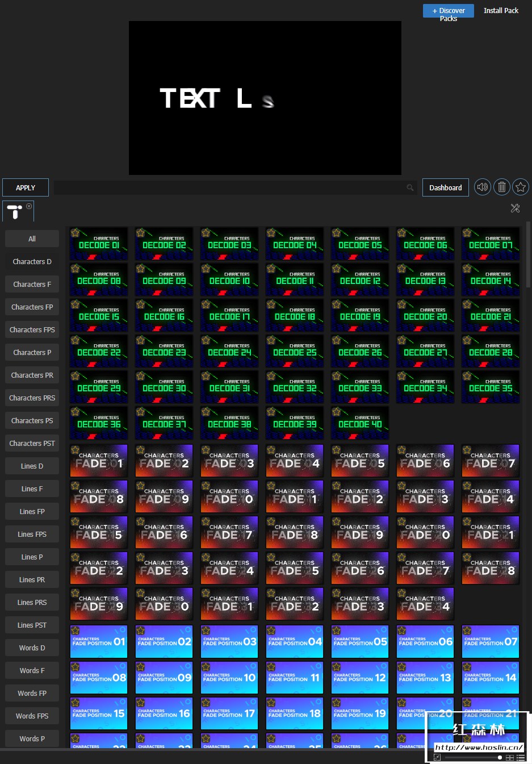The width and height of the screenshot is (532, 764).
Task: Switch to grid view icon in bottom bar
Action: (x=510, y=757)
